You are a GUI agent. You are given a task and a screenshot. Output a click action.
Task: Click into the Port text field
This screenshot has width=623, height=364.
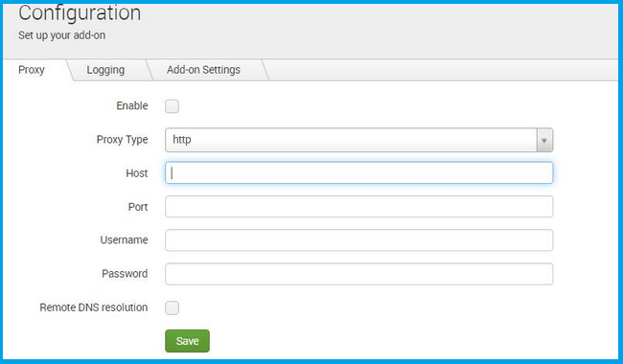pos(358,206)
